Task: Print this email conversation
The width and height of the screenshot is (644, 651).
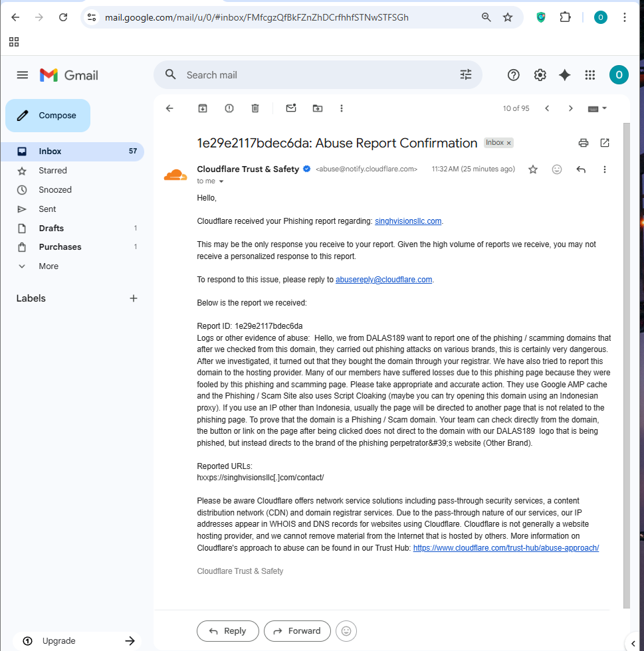Action: point(584,143)
